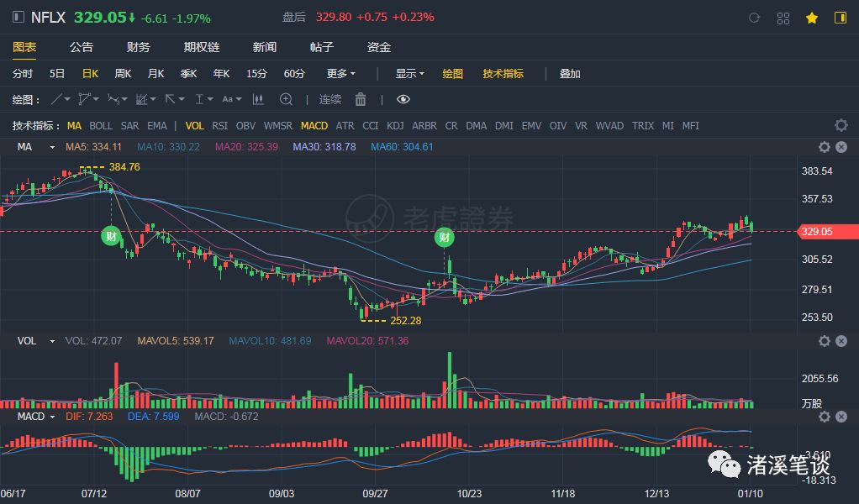Click the candlestick chart type icon
The height and width of the screenshot is (504, 859).
tap(258, 100)
